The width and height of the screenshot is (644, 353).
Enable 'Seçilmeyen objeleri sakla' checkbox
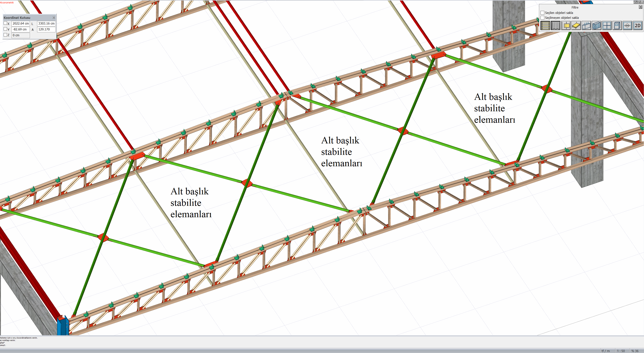542,18
